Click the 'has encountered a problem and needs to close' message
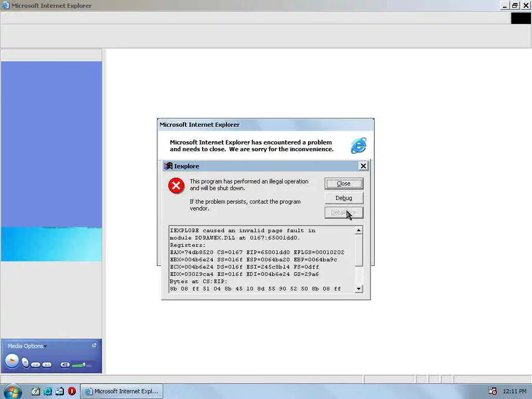Viewport: 532px width, 399px height. tap(251, 145)
